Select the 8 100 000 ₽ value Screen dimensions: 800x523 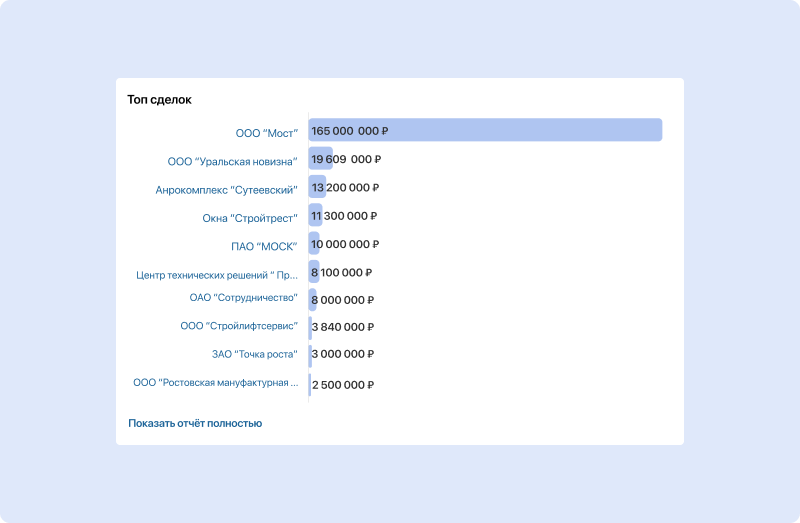(x=341, y=272)
